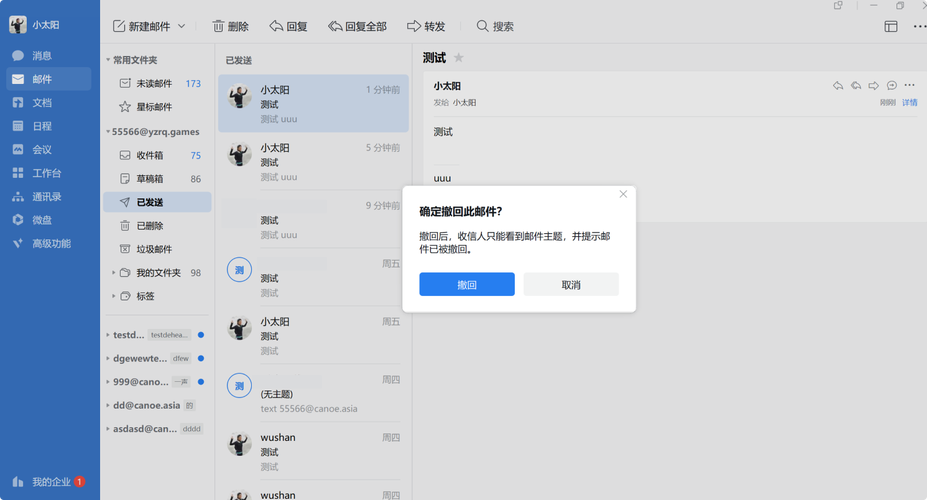Image resolution: width=927 pixels, height=500 pixels.
Task: Open the (无主题) email from 周四
Action: pos(313,393)
